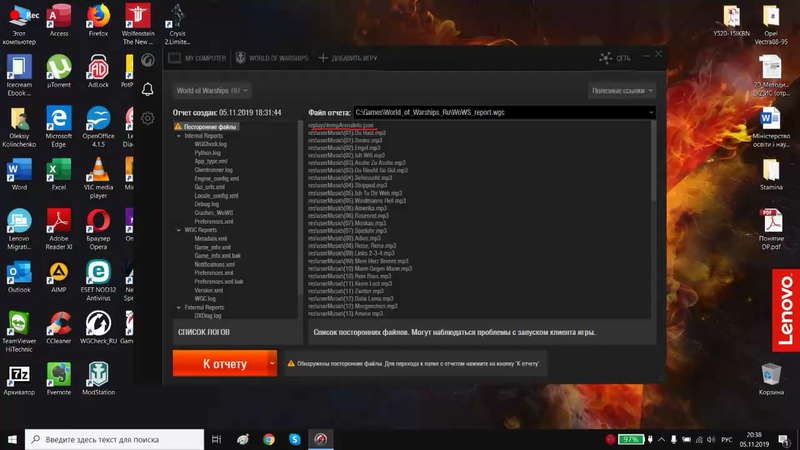Select the Access desktop icon
The image size is (800, 450).
tap(59, 21)
